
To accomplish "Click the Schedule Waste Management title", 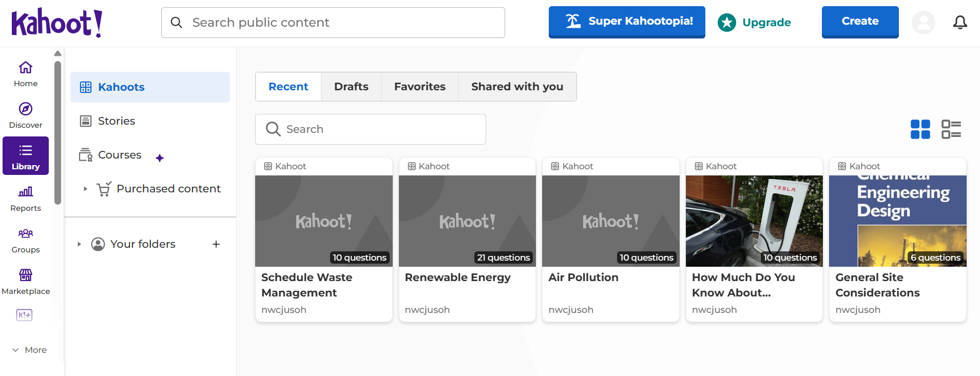I will (x=307, y=285).
